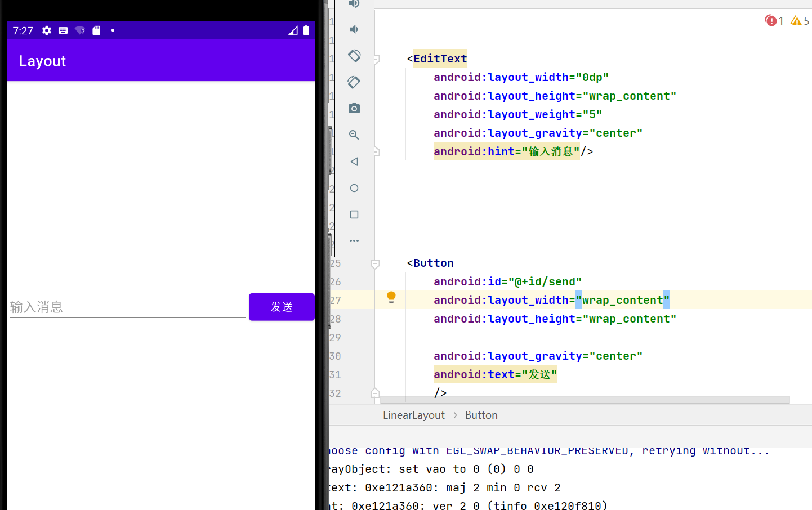Focus the 输入消息 message input field
Image resolution: width=812 pixels, height=510 pixels.
(x=128, y=307)
